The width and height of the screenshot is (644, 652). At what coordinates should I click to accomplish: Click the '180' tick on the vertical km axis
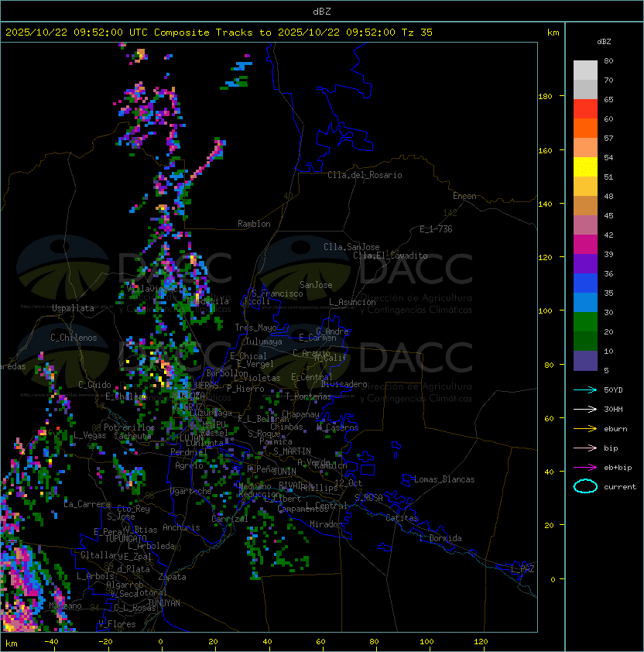click(545, 97)
